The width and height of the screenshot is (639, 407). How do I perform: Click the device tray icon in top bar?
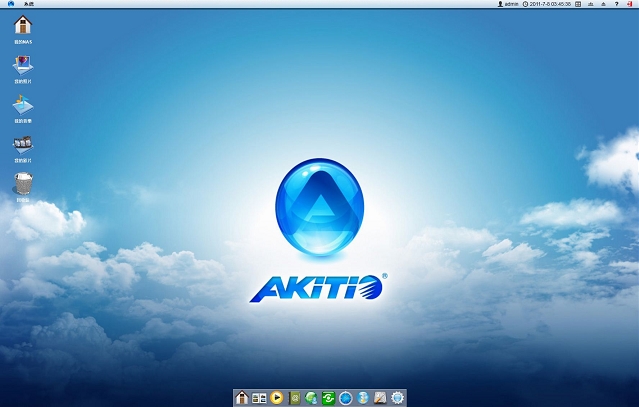(591, 4)
